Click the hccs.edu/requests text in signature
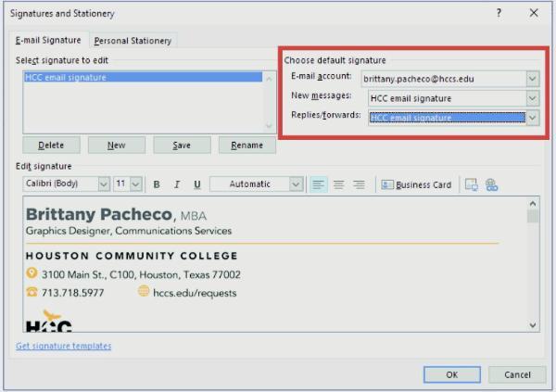The image size is (556, 392). 195,293
